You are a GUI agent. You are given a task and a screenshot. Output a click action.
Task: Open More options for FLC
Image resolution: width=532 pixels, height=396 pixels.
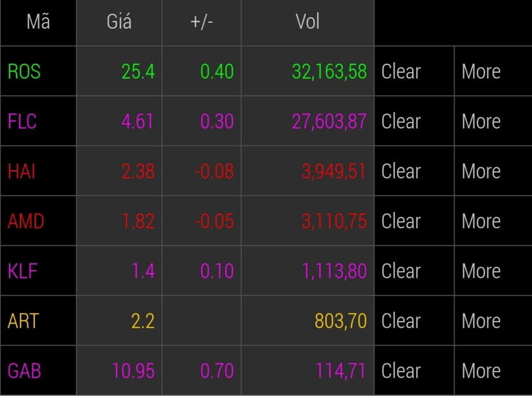coord(494,121)
